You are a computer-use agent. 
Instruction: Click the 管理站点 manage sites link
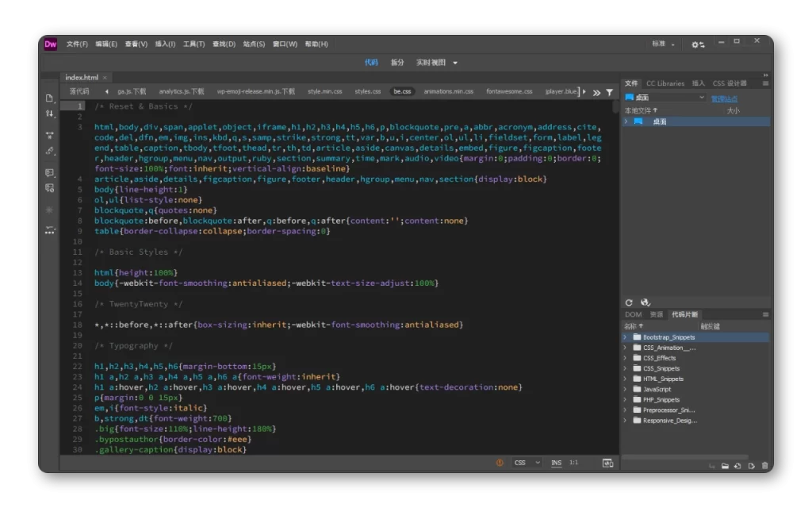[x=723, y=98]
